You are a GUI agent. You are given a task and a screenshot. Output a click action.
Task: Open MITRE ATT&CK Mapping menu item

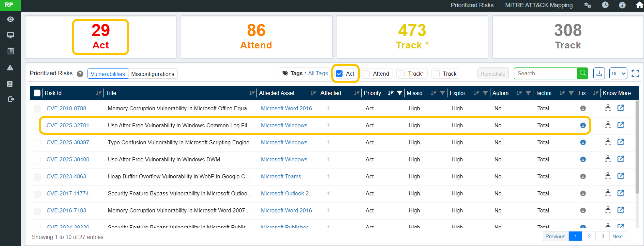point(539,5)
